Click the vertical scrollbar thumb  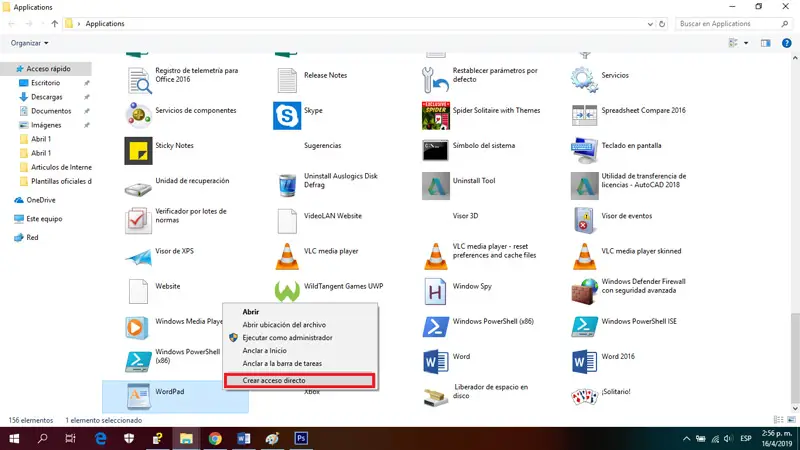(x=794, y=357)
